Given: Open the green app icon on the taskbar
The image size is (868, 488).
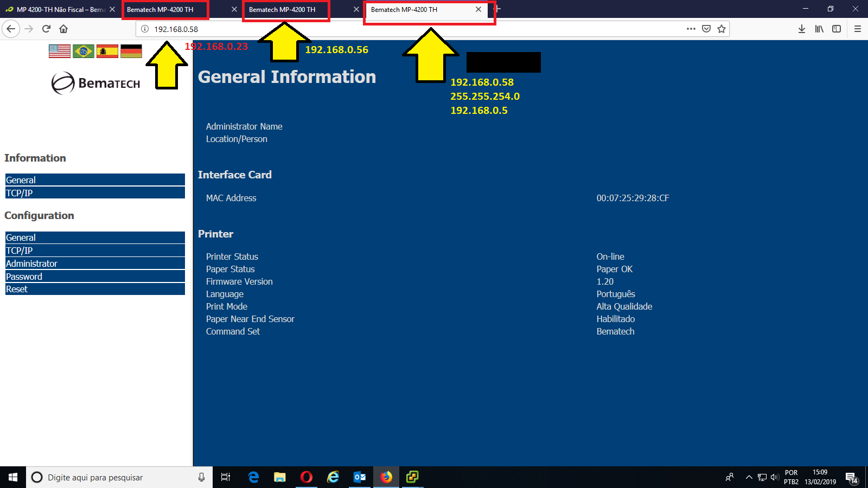Looking at the screenshot, I should [x=412, y=477].
